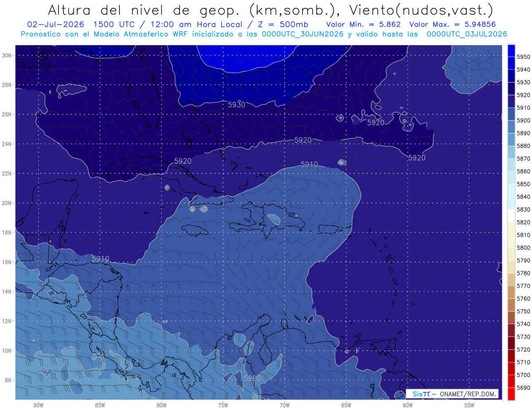This screenshot has height=411, width=532.
Task: Click the 10N latitude axis label
Action: pos(8,350)
